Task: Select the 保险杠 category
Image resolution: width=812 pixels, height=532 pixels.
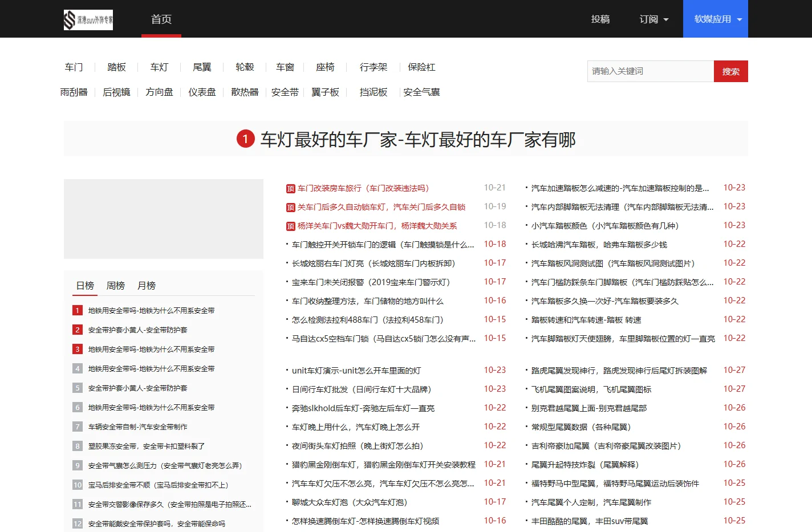Action: [x=422, y=67]
